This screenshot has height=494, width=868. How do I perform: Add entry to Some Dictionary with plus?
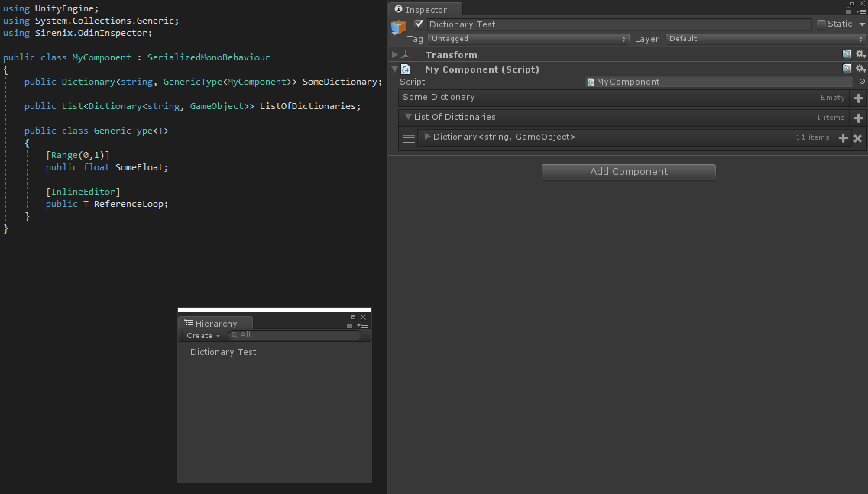coord(859,98)
